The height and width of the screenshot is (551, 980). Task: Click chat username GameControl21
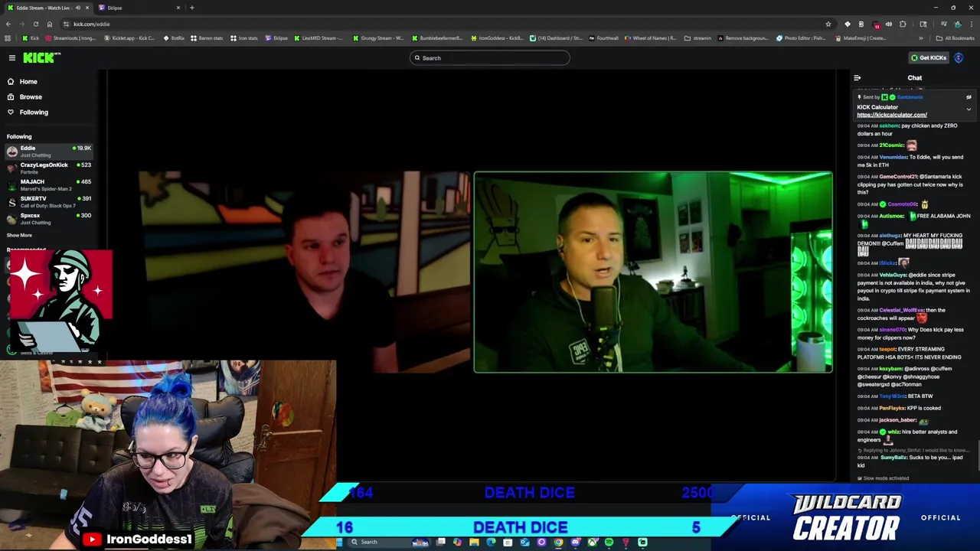point(899,177)
